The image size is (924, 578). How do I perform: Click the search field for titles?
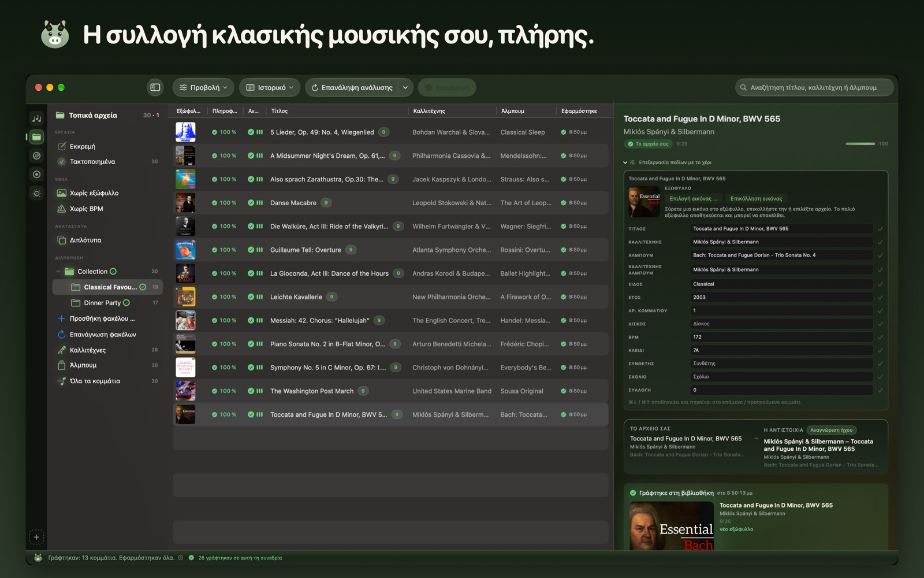pyautogui.click(x=814, y=87)
